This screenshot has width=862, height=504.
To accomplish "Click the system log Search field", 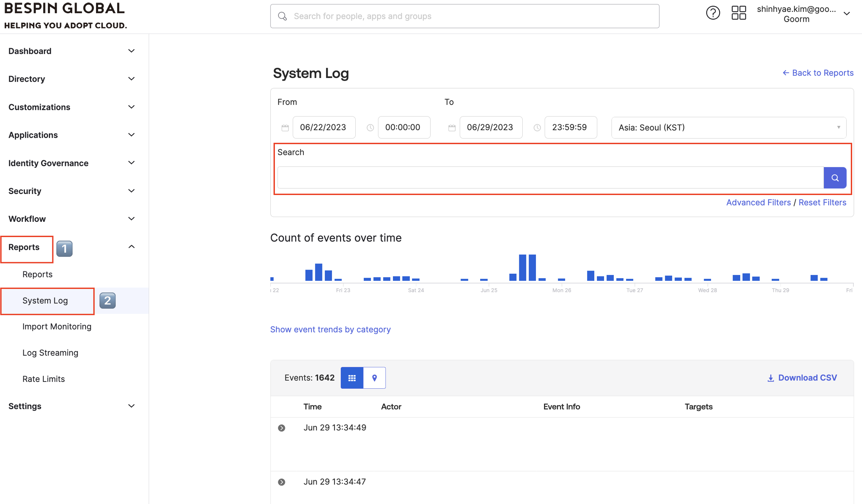I will click(550, 178).
